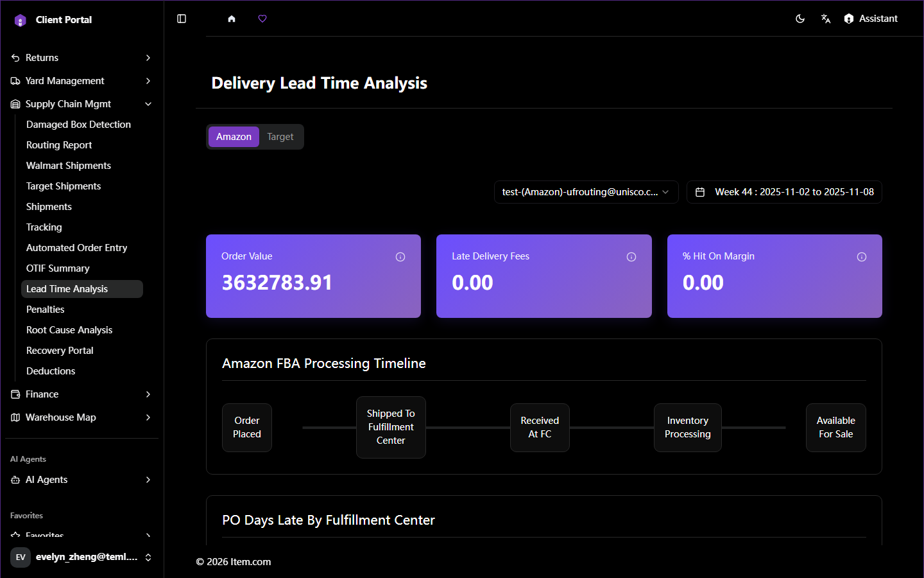Click the calendar icon in week picker
The width and height of the screenshot is (924, 578).
point(700,192)
